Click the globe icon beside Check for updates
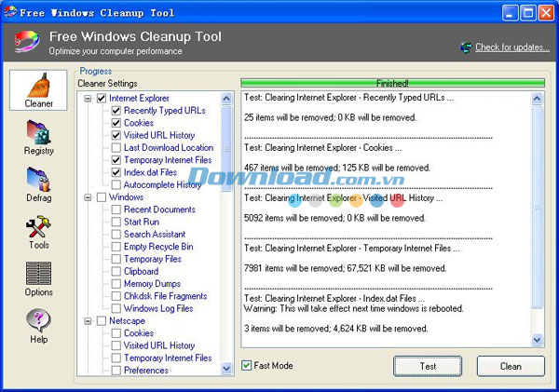 (466, 47)
